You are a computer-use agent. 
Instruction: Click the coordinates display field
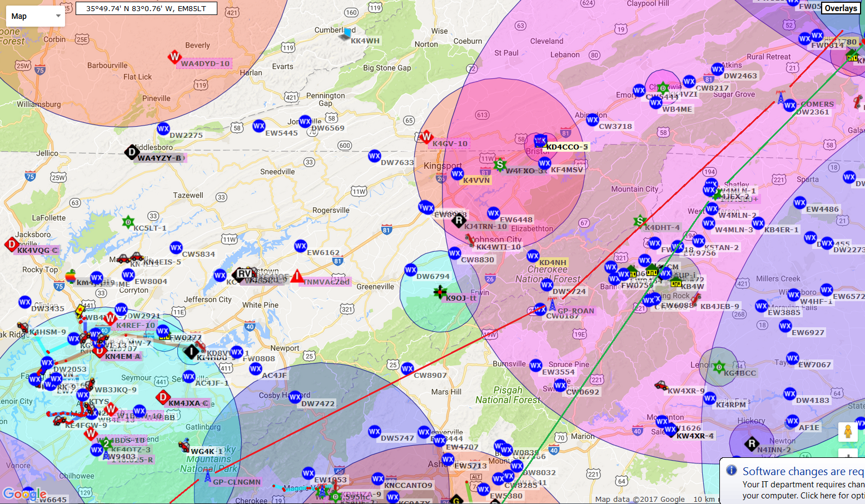[146, 8]
